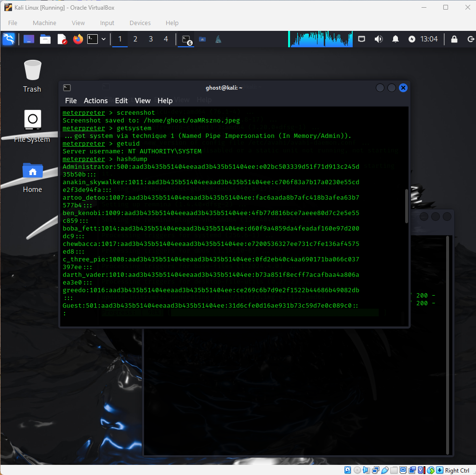This screenshot has width=476, height=475.
Task: Open the Trash desktop icon
Action: [32, 76]
